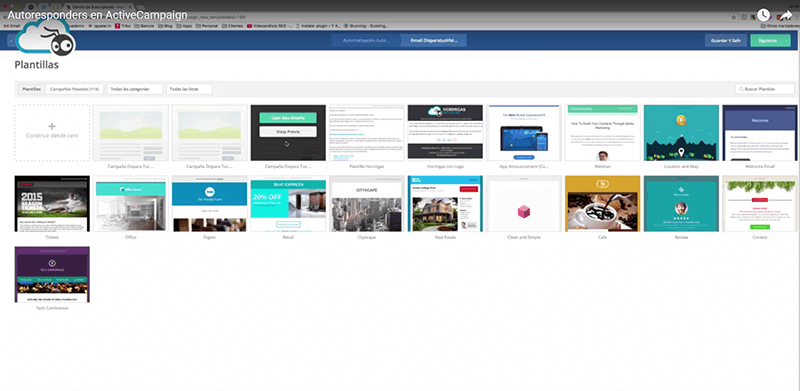The height and width of the screenshot is (391, 800).
Task: Open the Personal bookmarks folder
Action: coord(207,25)
